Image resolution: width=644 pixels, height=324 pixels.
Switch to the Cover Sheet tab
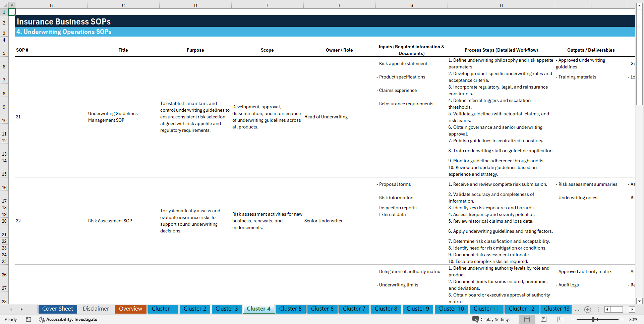57,309
